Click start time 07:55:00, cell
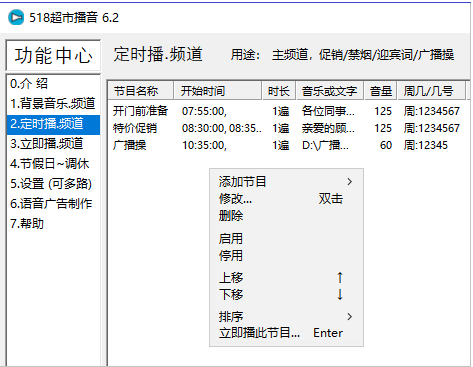 pyautogui.click(x=204, y=111)
